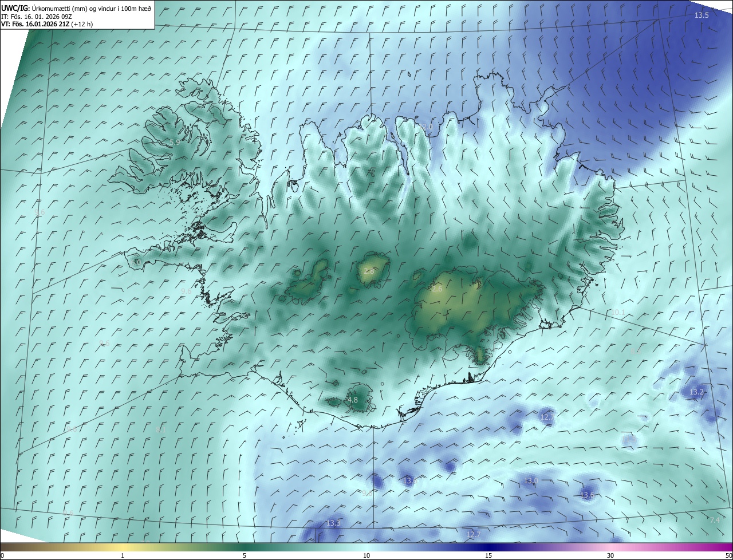Click the 6.0 value on Snæfellsnes peninsula
733x560 pixels.
[x=136, y=262]
